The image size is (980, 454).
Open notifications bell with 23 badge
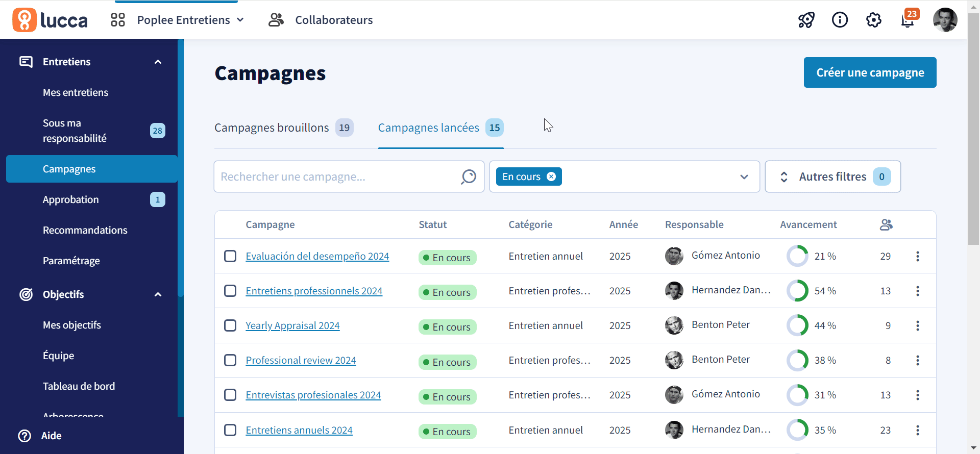point(908,19)
